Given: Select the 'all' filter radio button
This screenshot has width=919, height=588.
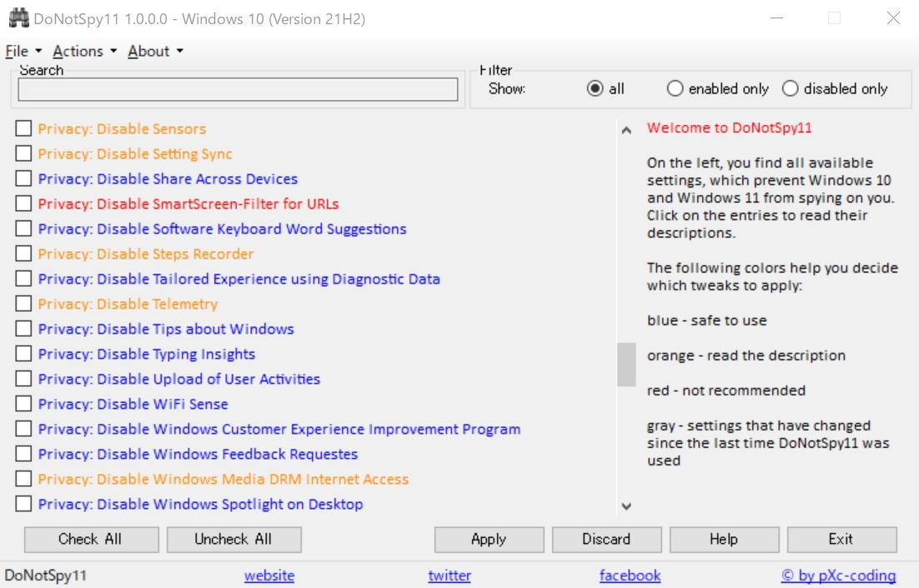Looking at the screenshot, I should click(x=595, y=88).
